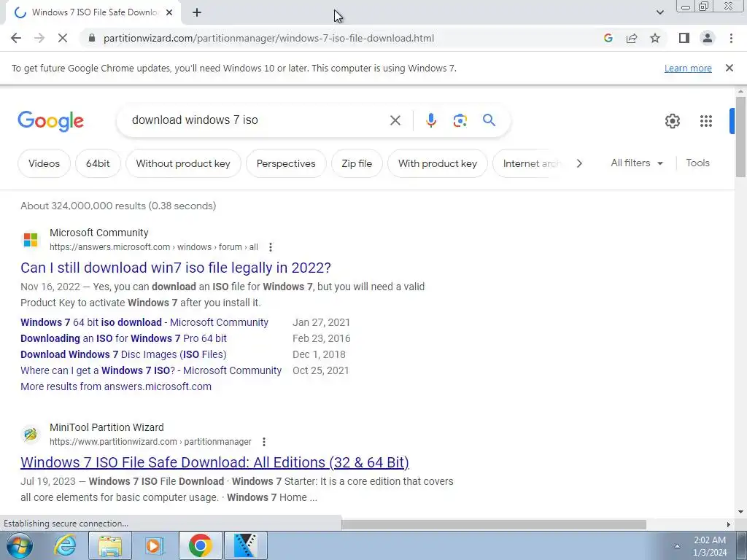Viewport: 747px width, 560px height.
Task: Dismiss the Chrome update notification bar
Action: pos(729,68)
